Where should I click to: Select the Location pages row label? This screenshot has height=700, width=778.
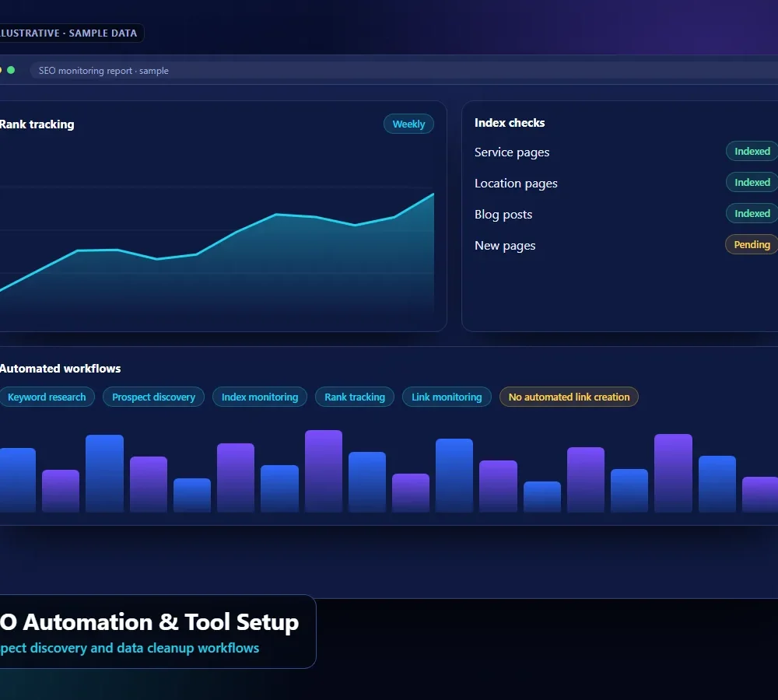pos(516,184)
